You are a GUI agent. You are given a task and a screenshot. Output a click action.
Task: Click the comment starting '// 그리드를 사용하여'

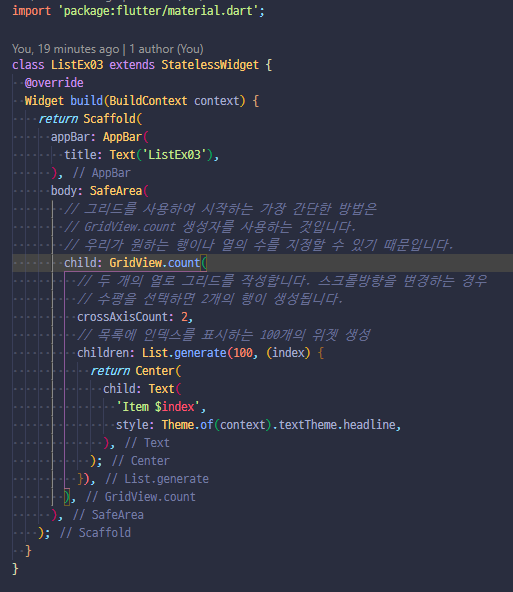point(220,209)
